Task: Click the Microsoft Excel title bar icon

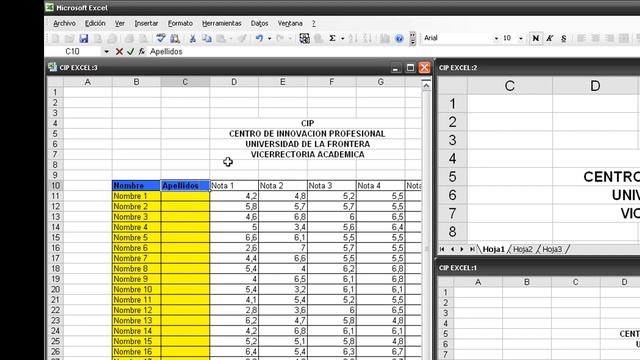Action: tap(49, 7)
